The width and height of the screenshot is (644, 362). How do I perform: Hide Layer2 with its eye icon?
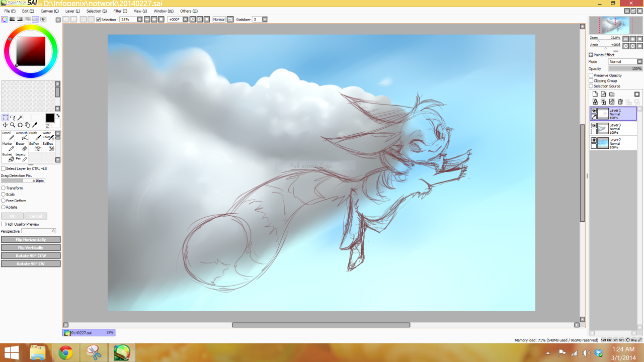(x=594, y=140)
